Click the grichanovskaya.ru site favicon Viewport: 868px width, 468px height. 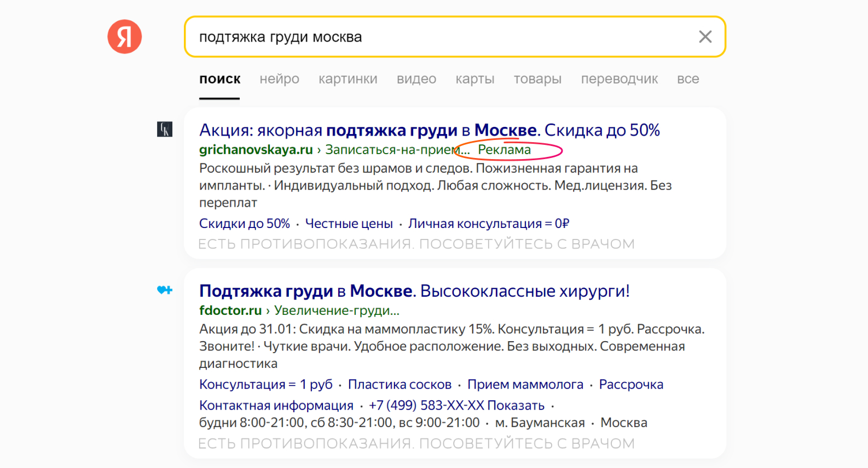click(x=165, y=130)
